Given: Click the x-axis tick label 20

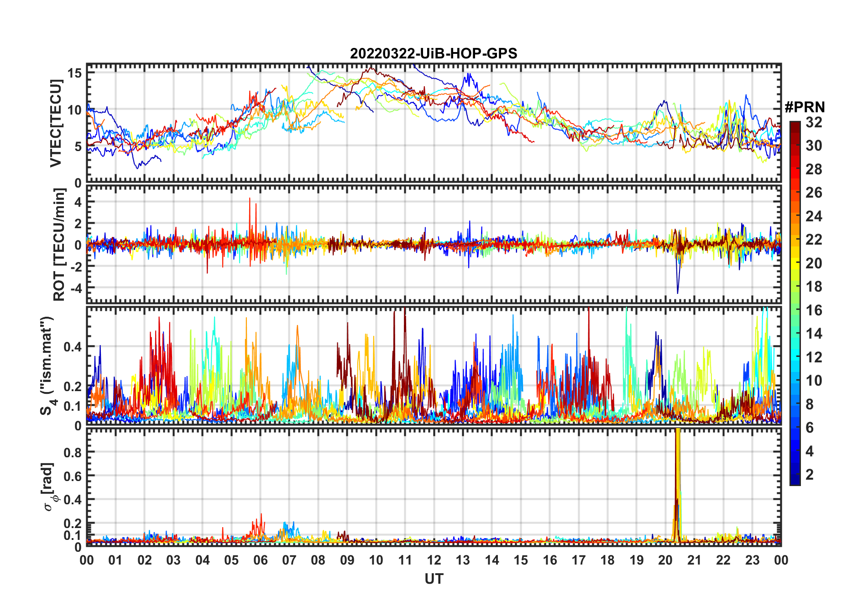Looking at the screenshot, I should click(665, 560).
